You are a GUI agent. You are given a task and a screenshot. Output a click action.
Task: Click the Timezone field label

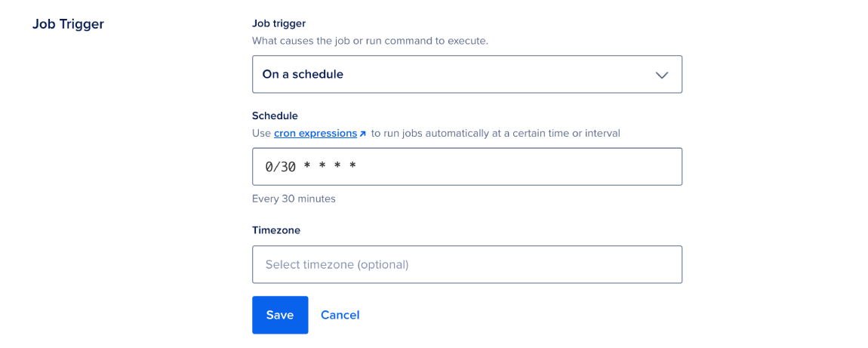(x=276, y=230)
